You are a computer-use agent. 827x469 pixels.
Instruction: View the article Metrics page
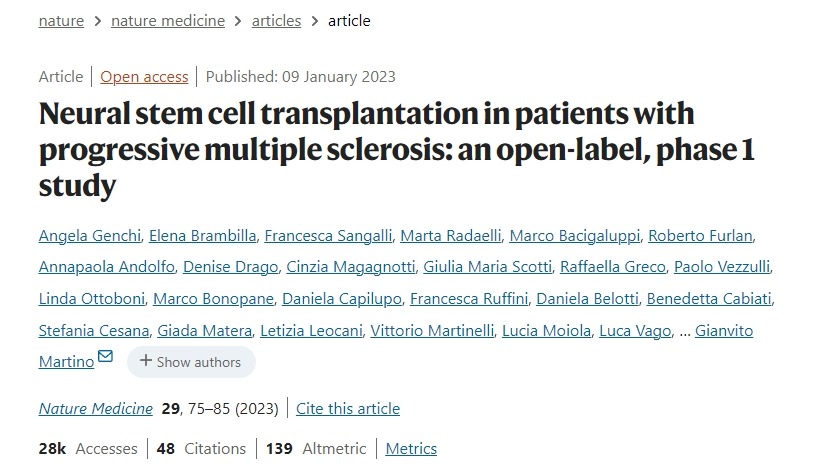(x=411, y=448)
